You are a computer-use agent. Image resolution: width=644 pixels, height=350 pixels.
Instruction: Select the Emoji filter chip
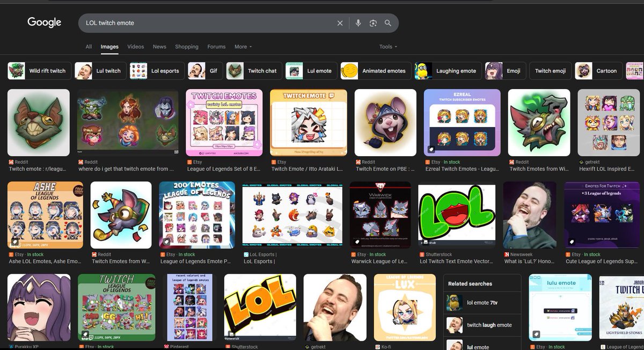pos(505,71)
